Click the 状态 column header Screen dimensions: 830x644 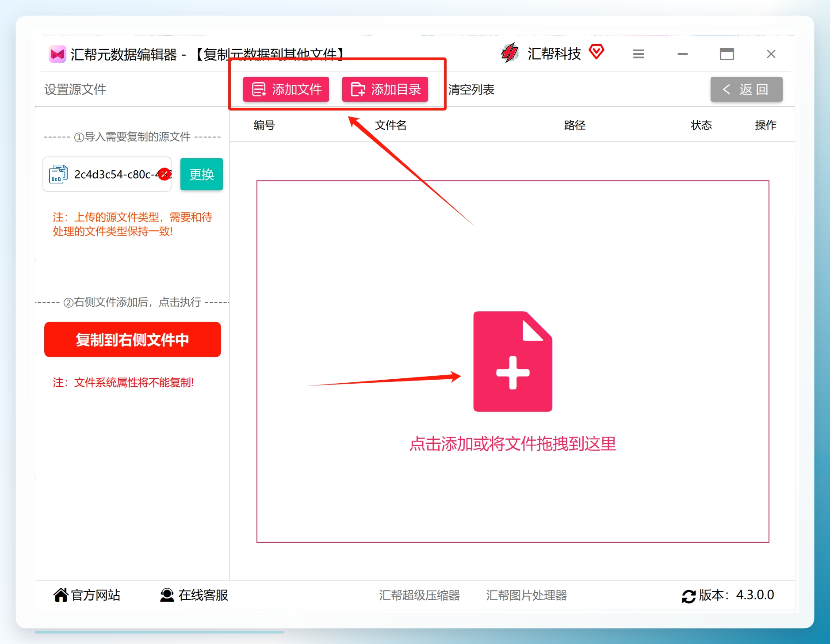pyautogui.click(x=701, y=125)
